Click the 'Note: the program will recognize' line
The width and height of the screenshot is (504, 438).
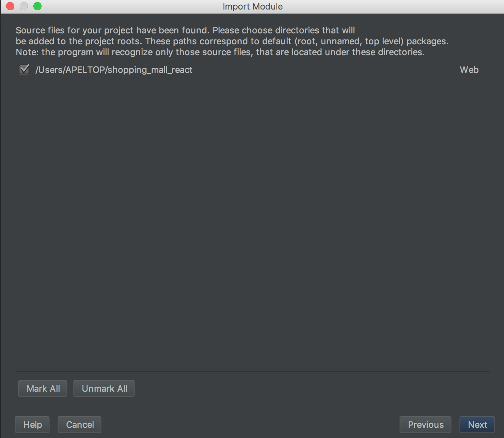click(x=220, y=52)
